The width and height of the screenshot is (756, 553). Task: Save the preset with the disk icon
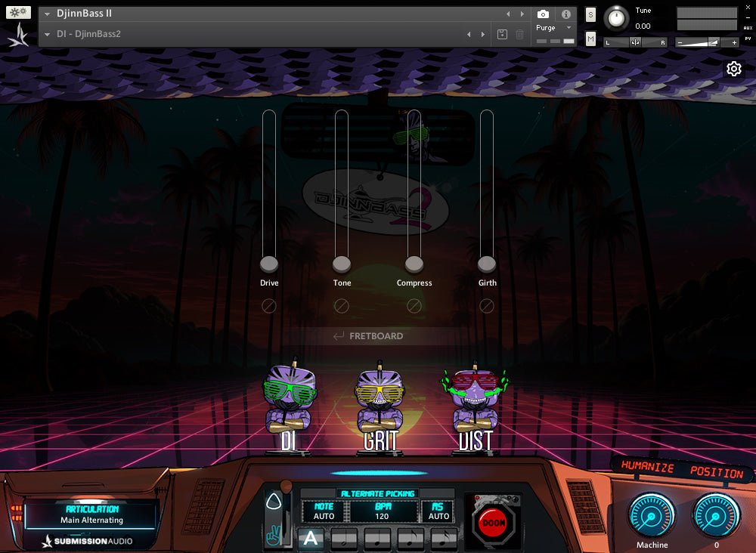click(x=502, y=34)
